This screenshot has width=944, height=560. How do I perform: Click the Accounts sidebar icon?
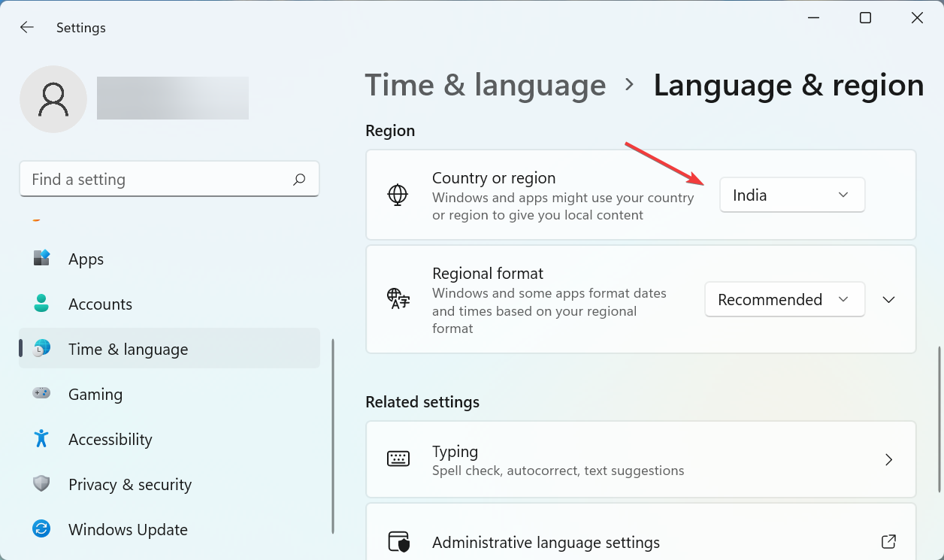[x=41, y=304]
